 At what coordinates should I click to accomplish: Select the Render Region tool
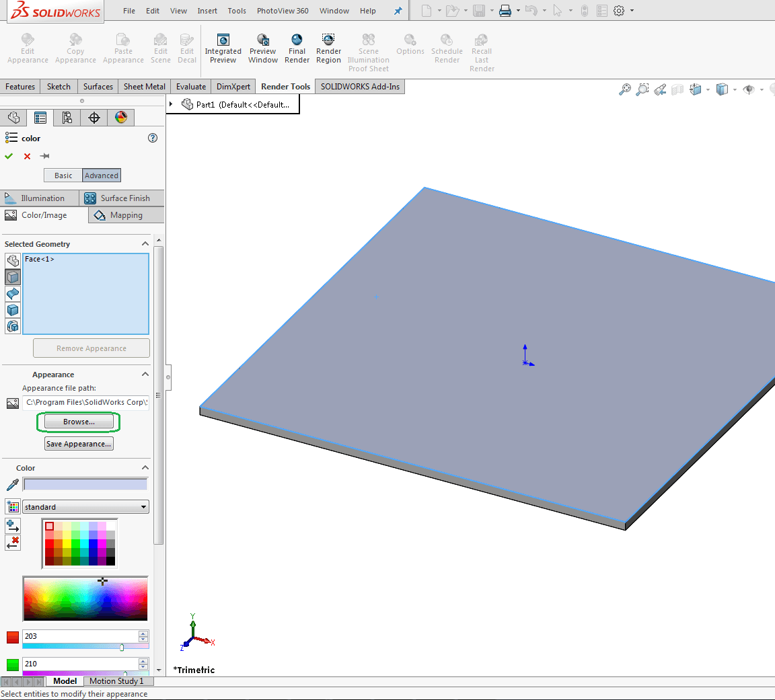click(328, 48)
